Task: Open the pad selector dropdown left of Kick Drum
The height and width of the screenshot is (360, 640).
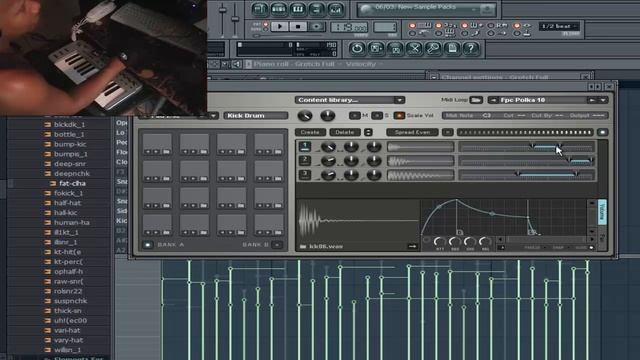Action: (213, 116)
